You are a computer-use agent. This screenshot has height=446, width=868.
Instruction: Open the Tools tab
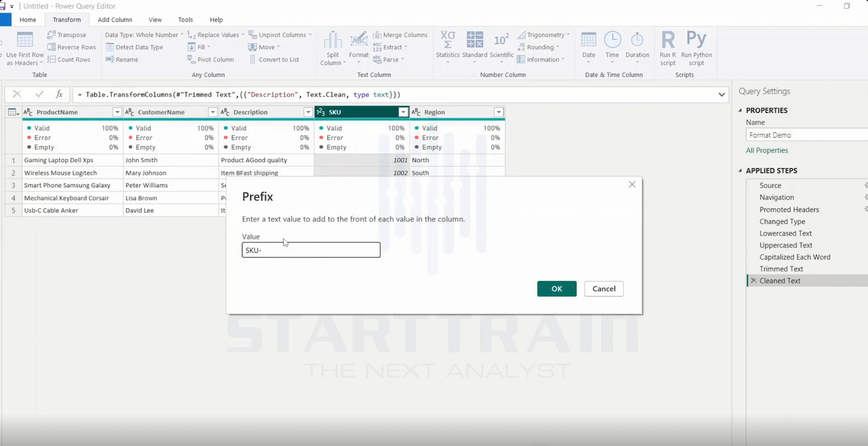(x=186, y=20)
